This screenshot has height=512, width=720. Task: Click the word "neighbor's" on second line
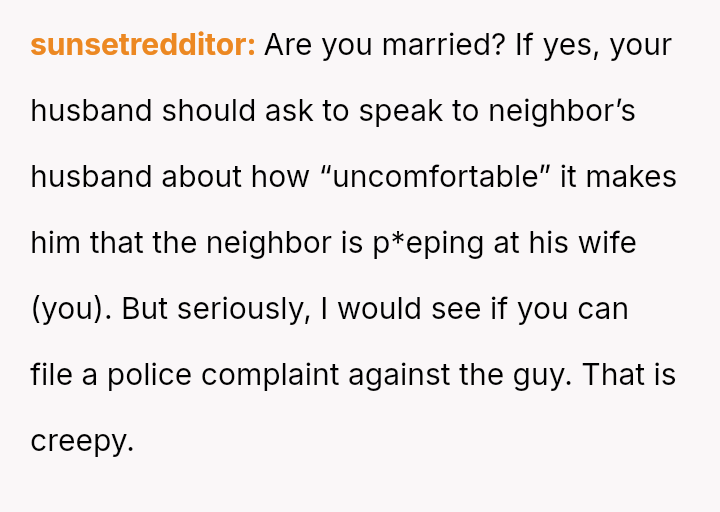561,111
